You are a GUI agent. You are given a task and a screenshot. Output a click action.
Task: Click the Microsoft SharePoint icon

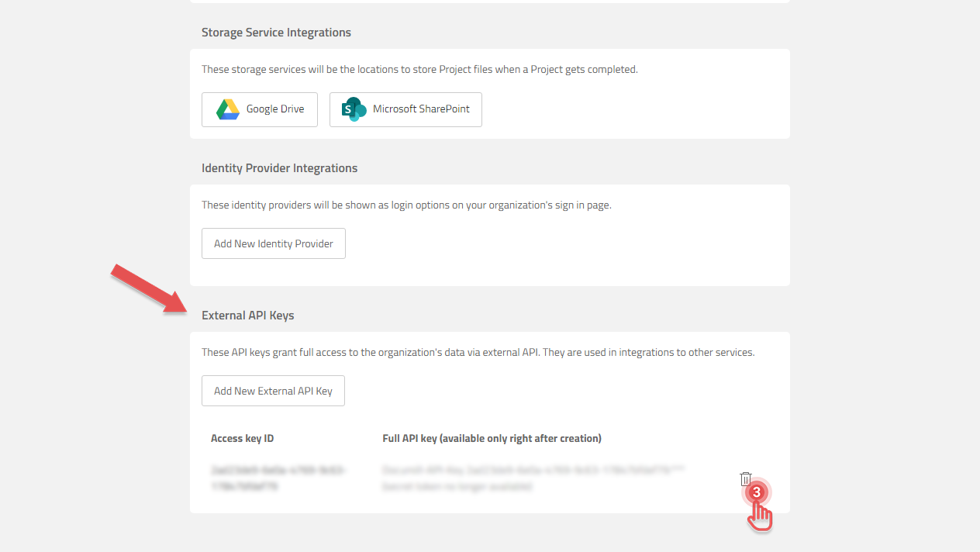353,109
